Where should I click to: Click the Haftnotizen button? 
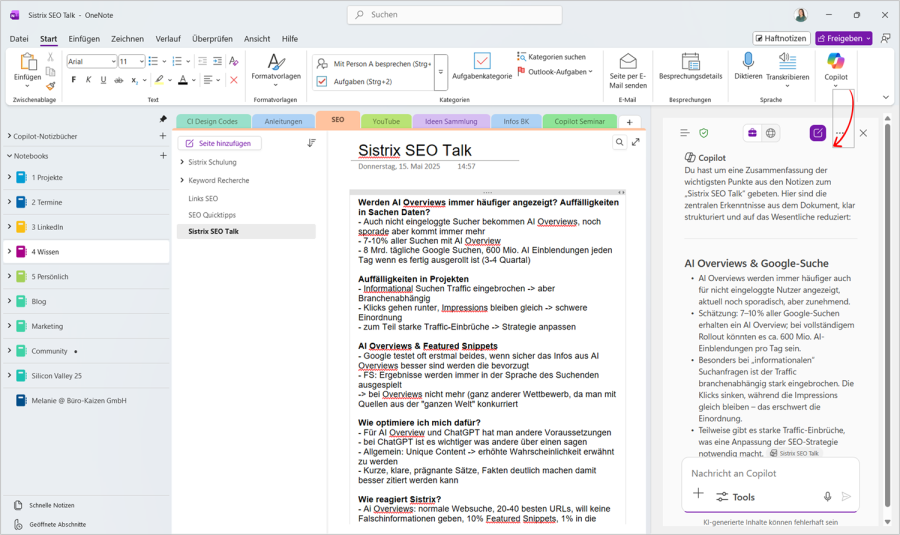pyautogui.click(x=781, y=38)
